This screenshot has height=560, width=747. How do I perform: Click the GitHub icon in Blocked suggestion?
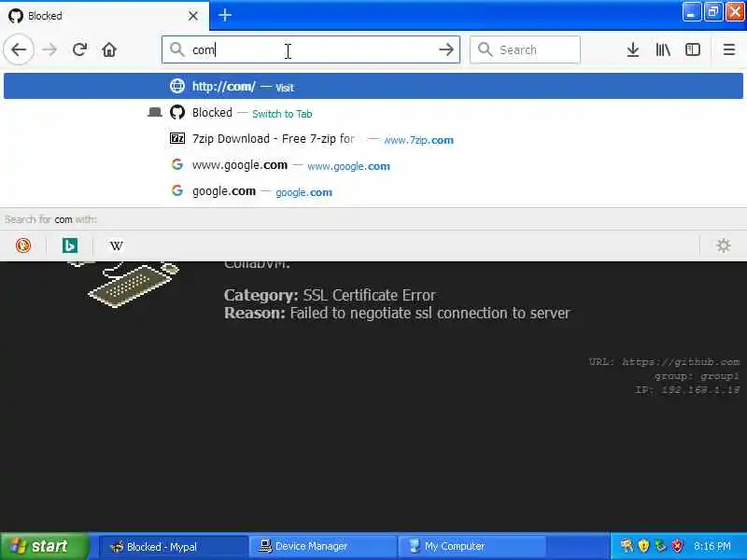(177, 112)
